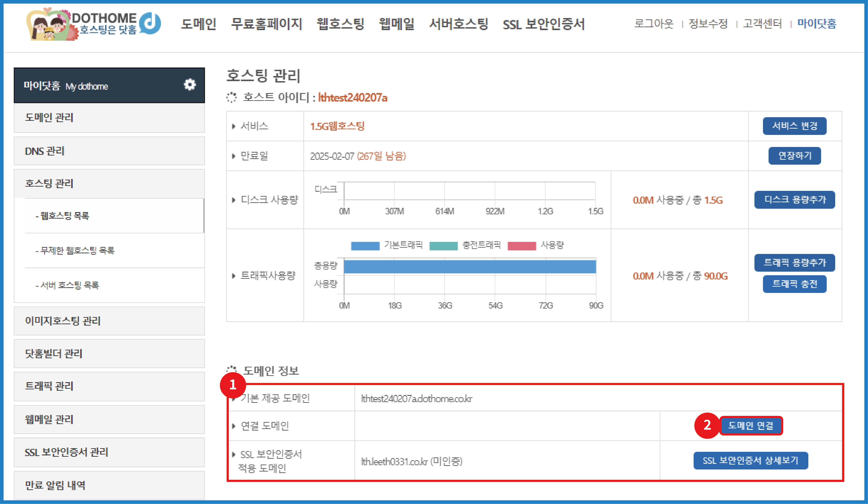Click the 고객센터 link
Viewport: 868px width, 504px height.
[x=762, y=24]
